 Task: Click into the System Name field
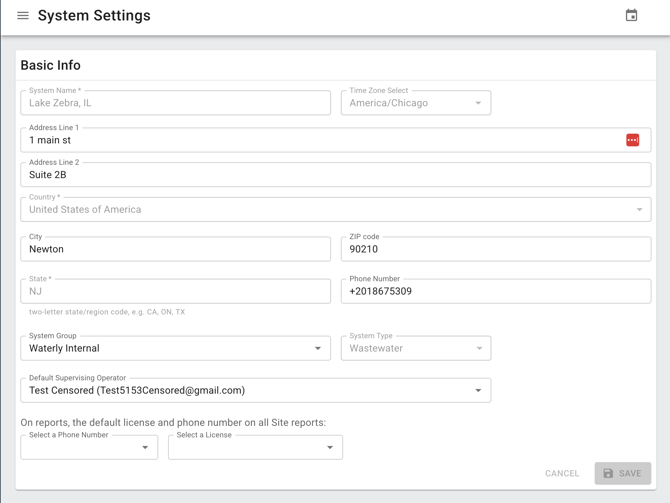[x=175, y=103]
